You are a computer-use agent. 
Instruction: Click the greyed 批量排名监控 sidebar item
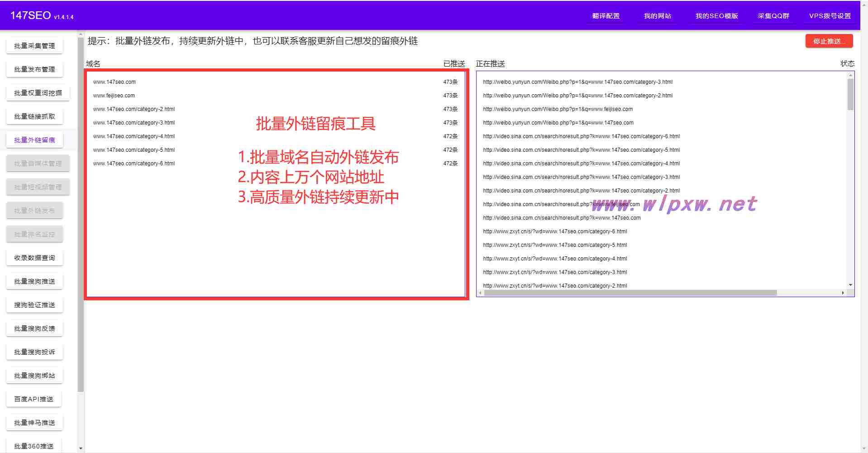(34, 234)
